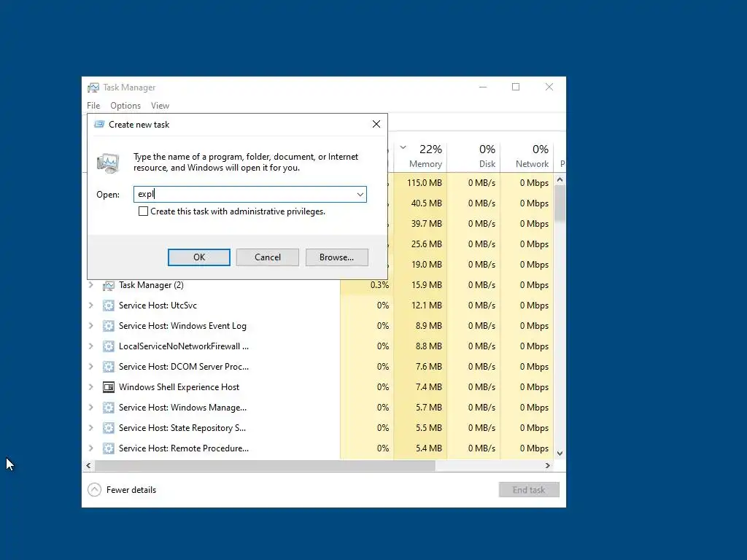Sort by the Network column header
Screen dimensions: 747x560
[x=527, y=156]
